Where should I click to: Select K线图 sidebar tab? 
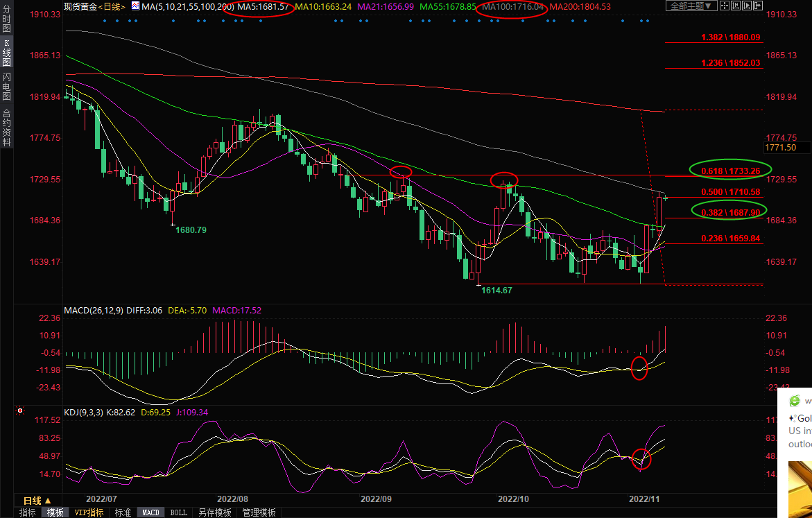tap(6, 53)
